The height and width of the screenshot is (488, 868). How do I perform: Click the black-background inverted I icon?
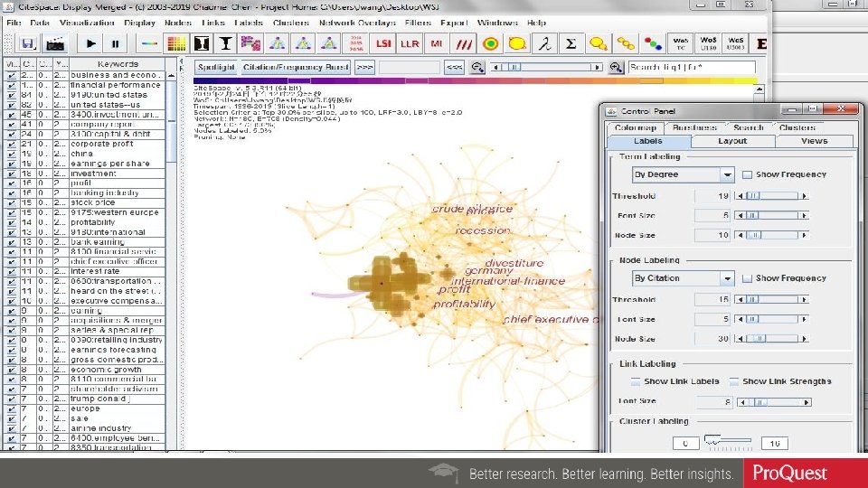[x=202, y=43]
